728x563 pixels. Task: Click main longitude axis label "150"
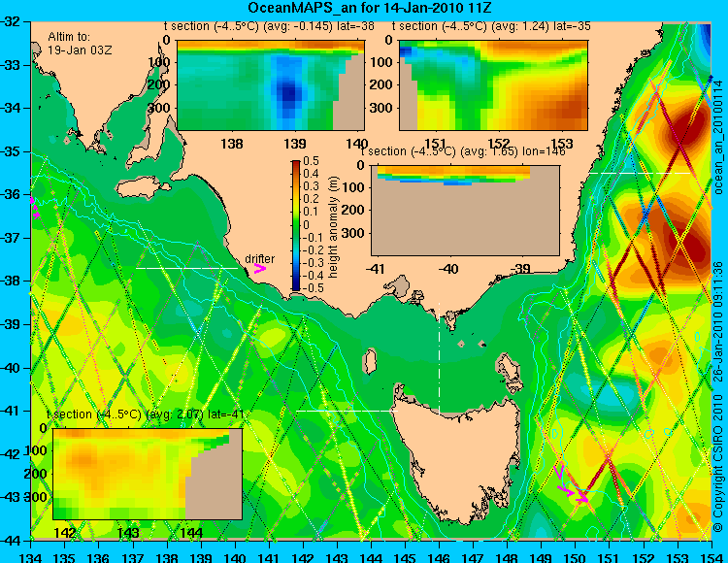point(576,557)
